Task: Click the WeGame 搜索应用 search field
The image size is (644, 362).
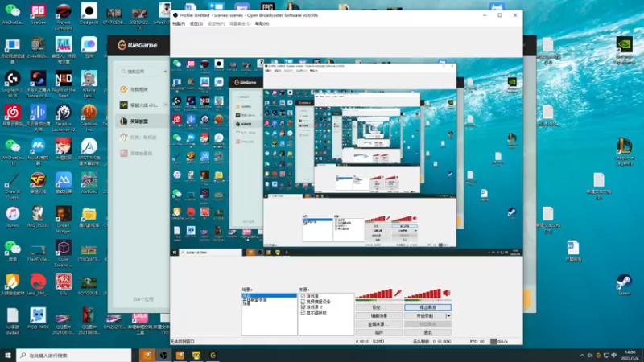Action: click(x=139, y=72)
